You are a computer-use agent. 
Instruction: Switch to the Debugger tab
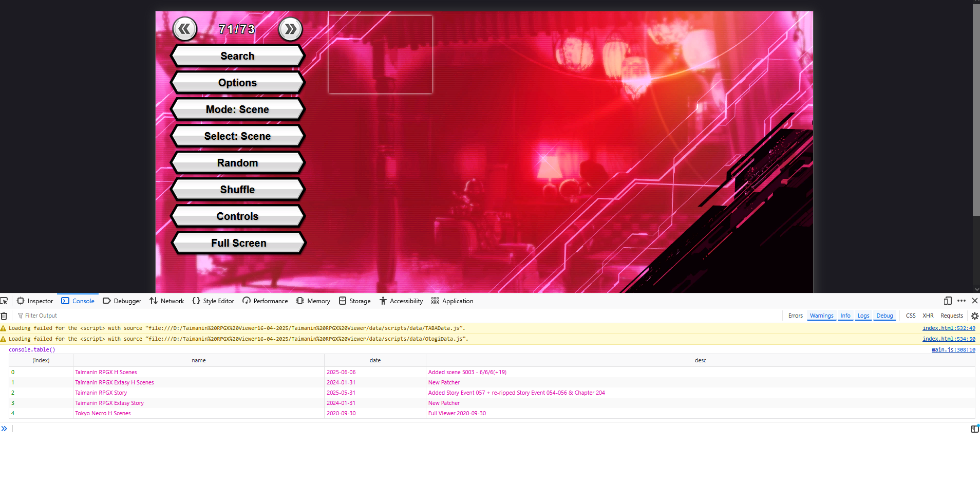(x=122, y=301)
